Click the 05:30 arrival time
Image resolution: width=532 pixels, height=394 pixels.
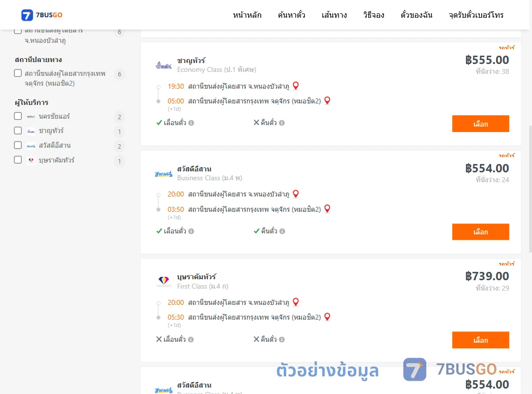176,317
